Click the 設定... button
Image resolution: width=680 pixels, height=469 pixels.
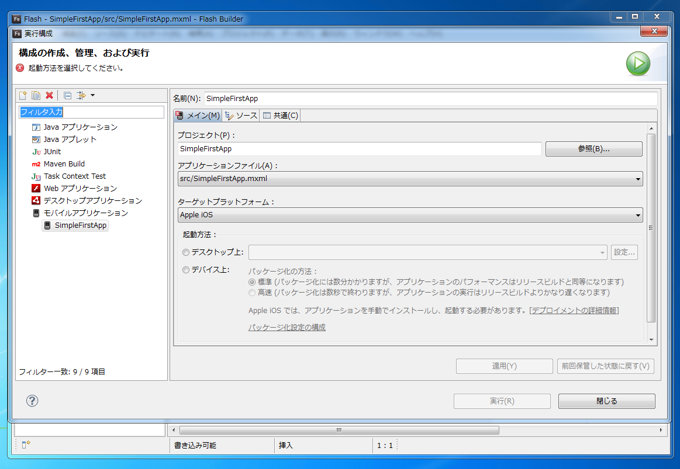(624, 252)
